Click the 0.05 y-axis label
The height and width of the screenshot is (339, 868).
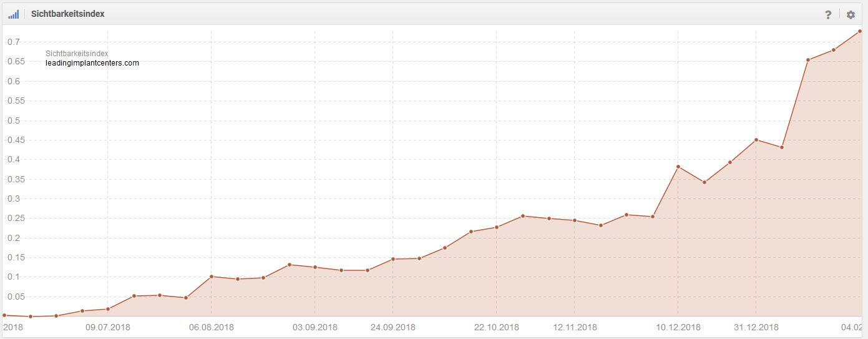pyautogui.click(x=16, y=297)
